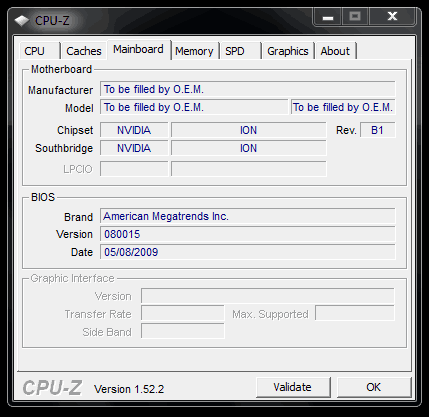Show the About tab

click(335, 51)
